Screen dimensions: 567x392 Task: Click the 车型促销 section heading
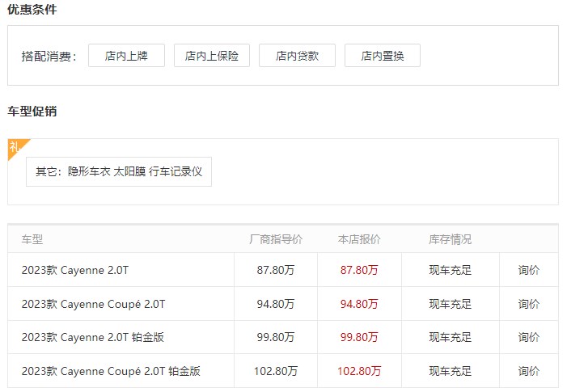tap(32, 112)
